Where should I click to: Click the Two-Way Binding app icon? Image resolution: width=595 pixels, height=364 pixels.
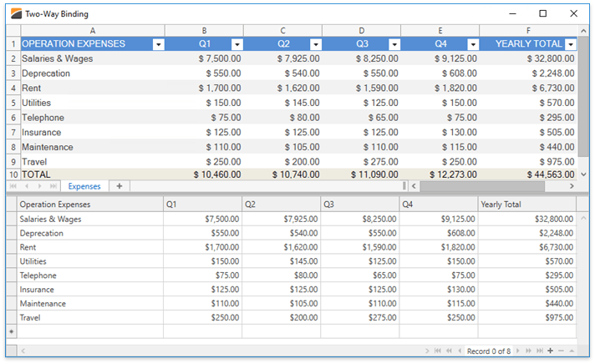click(16, 14)
